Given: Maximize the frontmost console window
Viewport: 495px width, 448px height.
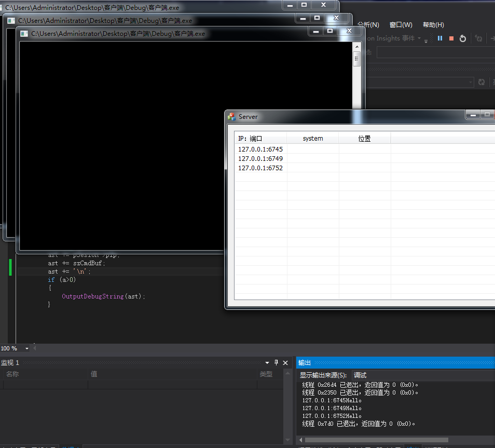Looking at the screenshot, I should pos(330,31).
